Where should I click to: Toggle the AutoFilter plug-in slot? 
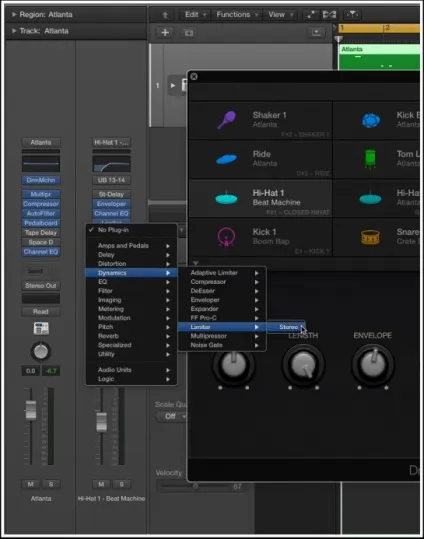coord(41,213)
